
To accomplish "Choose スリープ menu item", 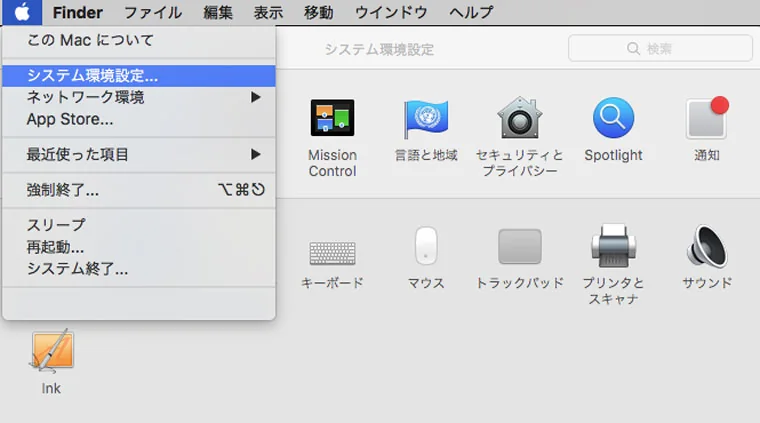I will 139,225.
